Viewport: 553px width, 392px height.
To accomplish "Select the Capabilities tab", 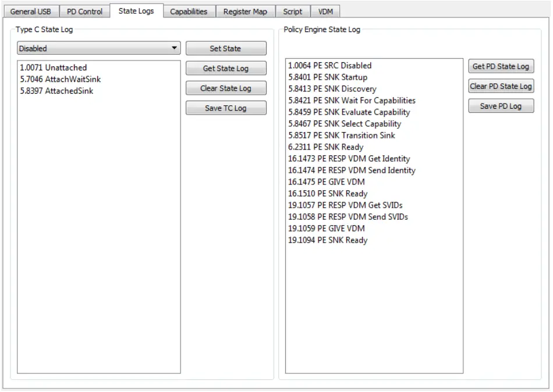I will click(x=188, y=10).
